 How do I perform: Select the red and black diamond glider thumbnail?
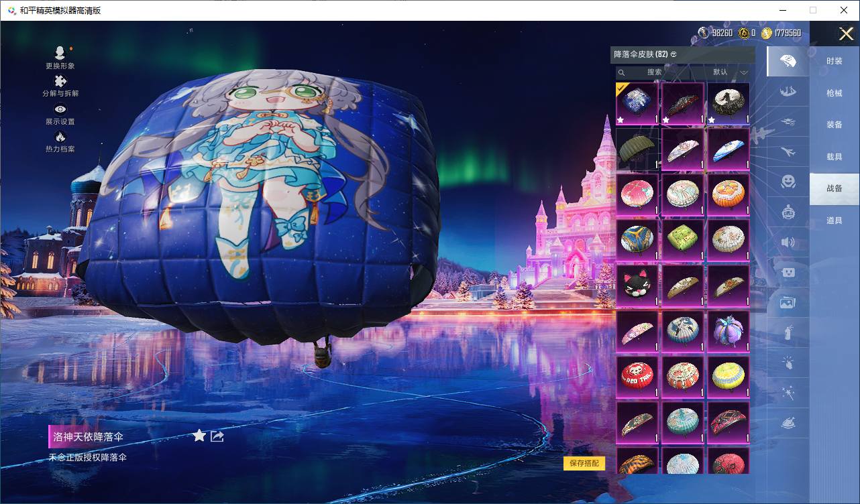(729, 423)
